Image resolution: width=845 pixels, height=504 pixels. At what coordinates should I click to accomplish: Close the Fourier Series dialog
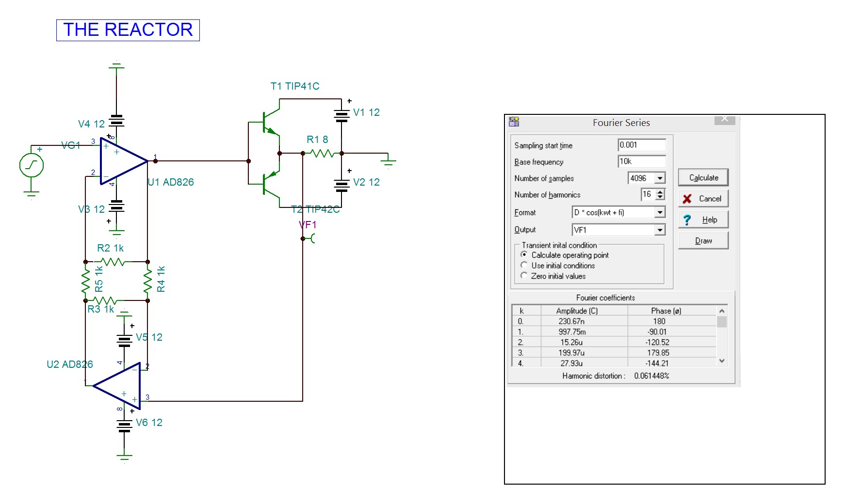pos(725,119)
